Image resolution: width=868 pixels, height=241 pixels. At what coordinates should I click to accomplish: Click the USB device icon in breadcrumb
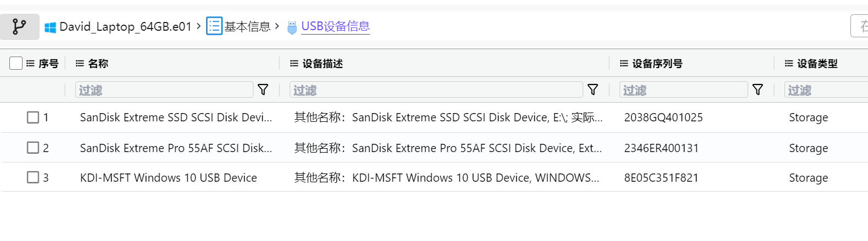292,27
